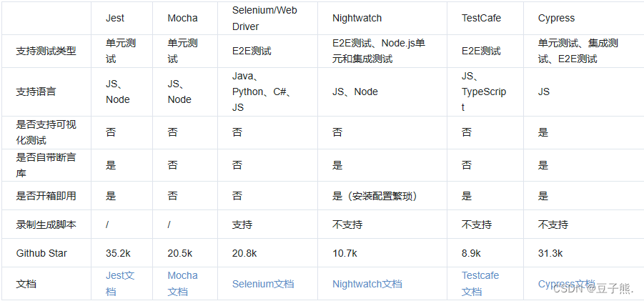Viewport: 644px width, 301px height.
Task: Open the Jest文档 link
Action: click(119, 283)
